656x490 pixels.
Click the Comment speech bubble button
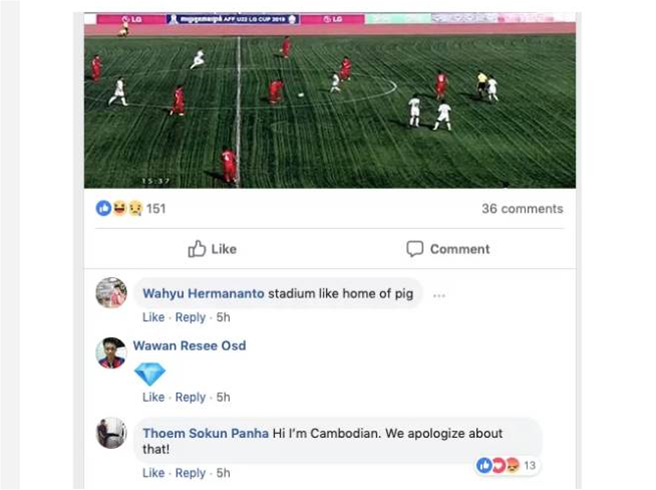click(448, 249)
